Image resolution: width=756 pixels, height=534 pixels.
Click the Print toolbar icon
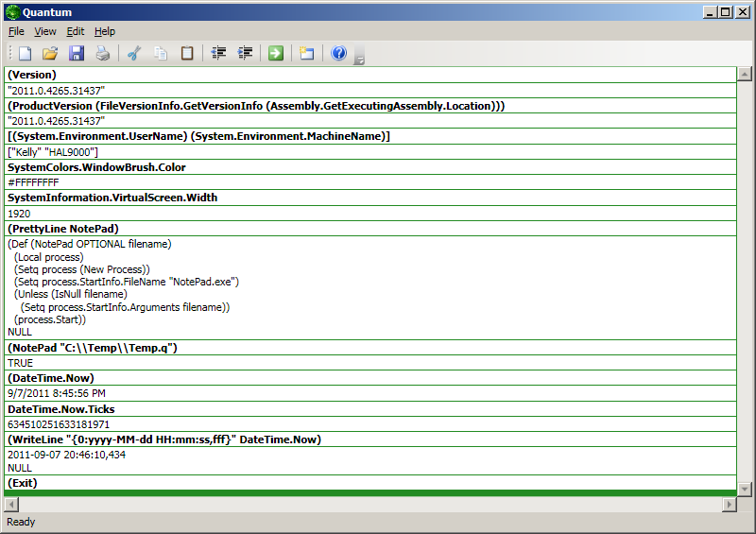tap(103, 53)
